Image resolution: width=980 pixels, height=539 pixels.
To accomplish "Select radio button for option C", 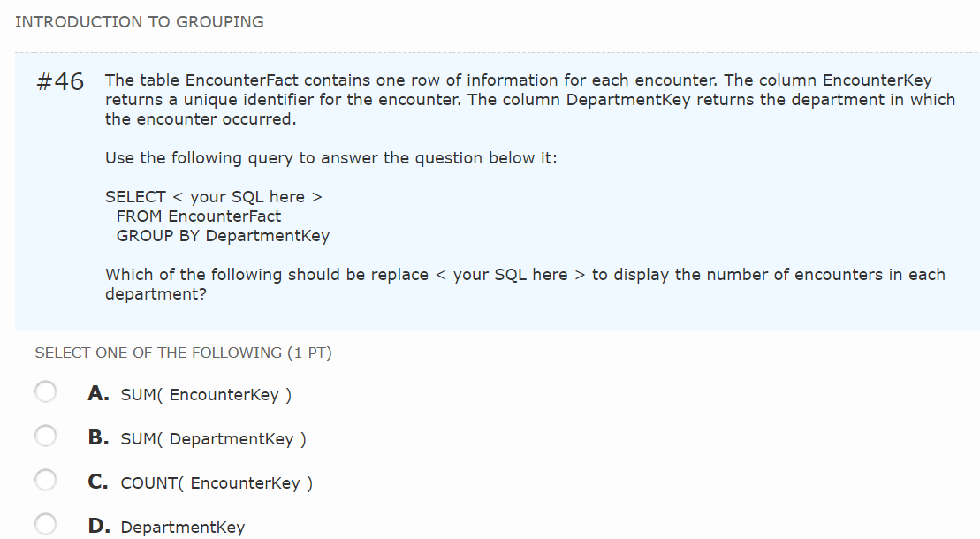I will click(x=46, y=479).
